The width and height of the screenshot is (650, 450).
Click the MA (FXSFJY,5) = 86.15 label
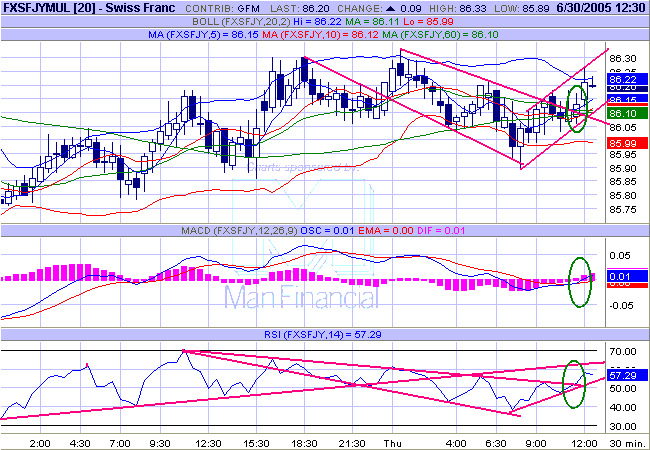click(x=204, y=35)
